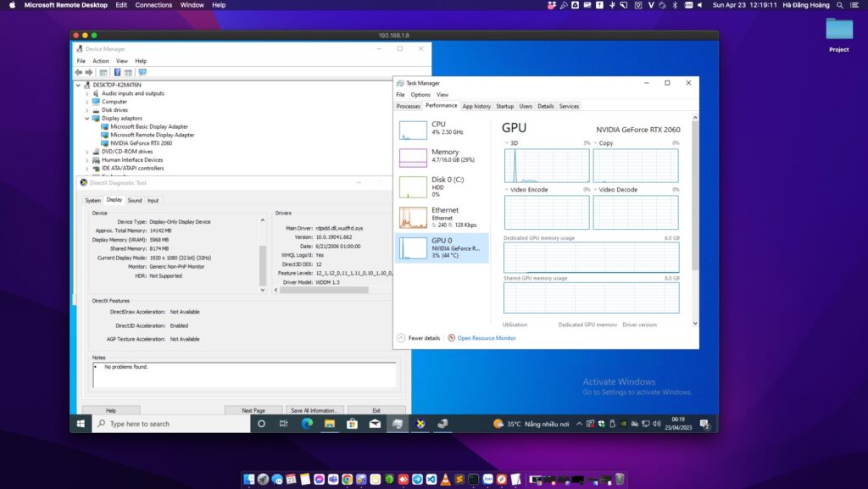Click Device panel vertical scrollbar down arrow
The height and width of the screenshot is (489, 868).
point(263,290)
